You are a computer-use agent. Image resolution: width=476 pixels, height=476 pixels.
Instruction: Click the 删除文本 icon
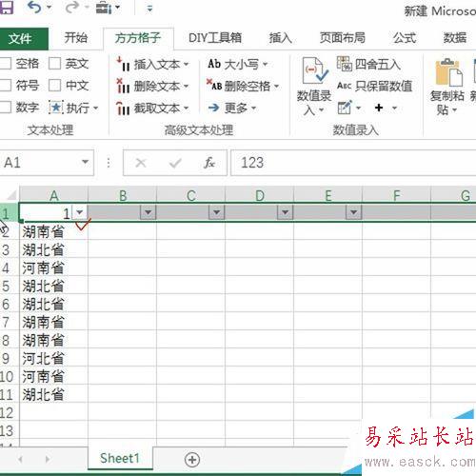[x=123, y=86]
